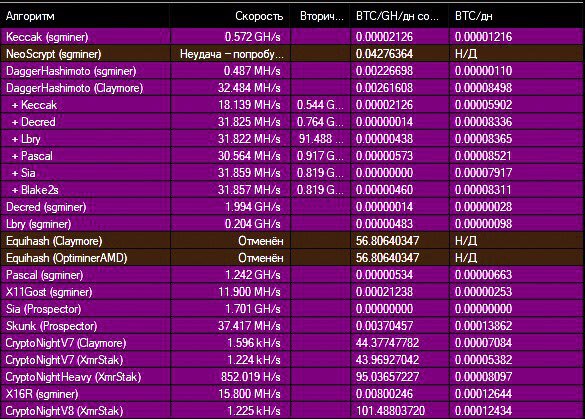Select the DaggerHashimoto (sgminer) row
This screenshot has width=585, height=419.
pyautogui.click(x=292, y=71)
